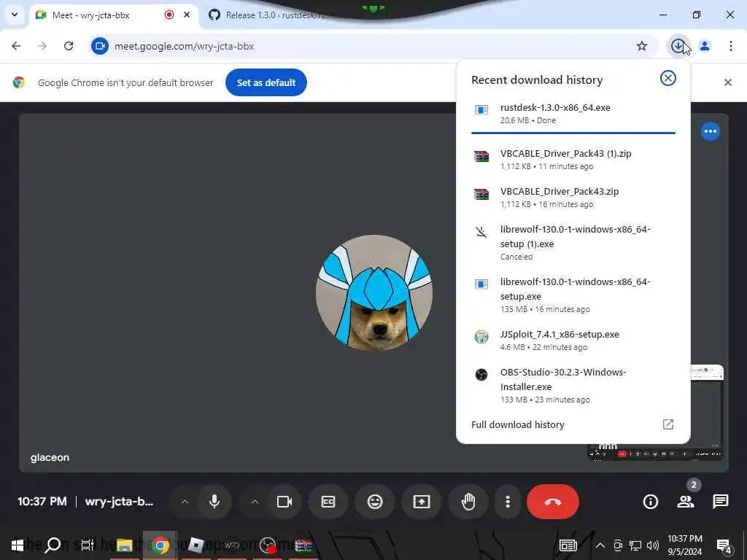The image size is (747, 560).
Task: Open taskbar clock showing 10:37 PM
Action: point(684,545)
